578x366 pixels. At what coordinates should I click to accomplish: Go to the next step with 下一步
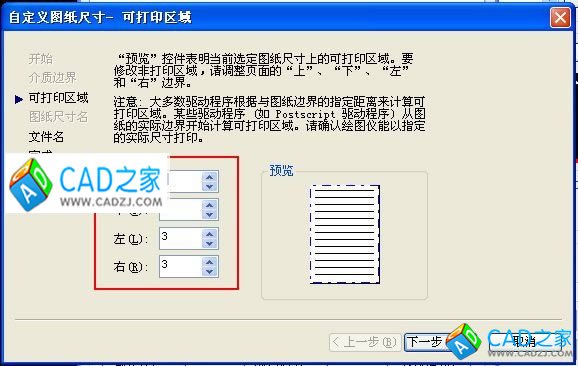pos(426,342)
